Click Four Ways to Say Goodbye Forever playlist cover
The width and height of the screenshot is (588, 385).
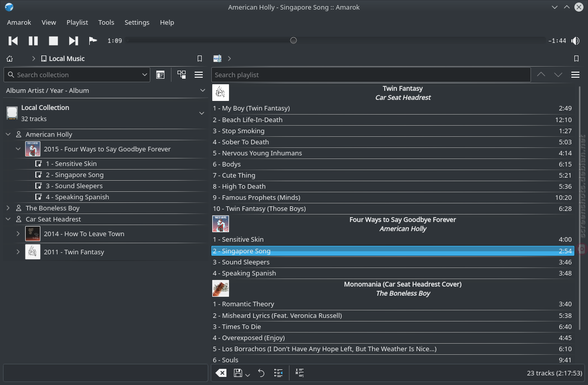(x=220, y=224)
